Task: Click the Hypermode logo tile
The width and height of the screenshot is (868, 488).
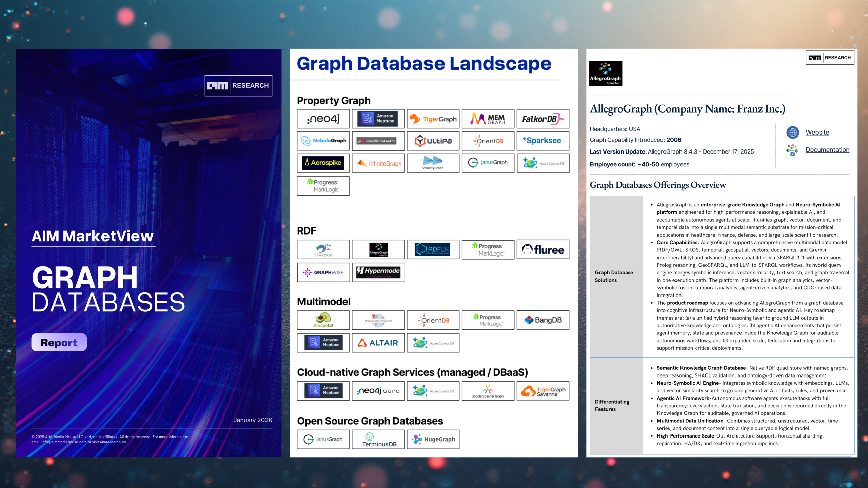Action: 378,272
